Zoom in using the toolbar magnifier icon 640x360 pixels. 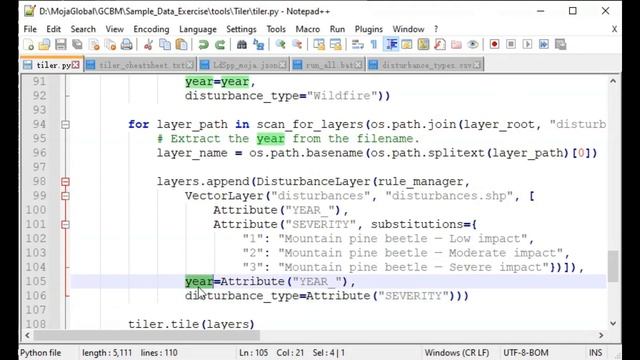[280, 44]
